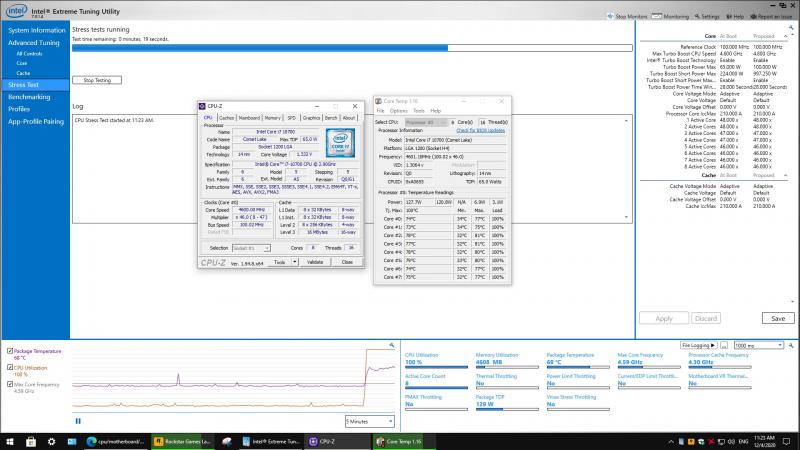Pause the monitoring graph

click(78, 420)
